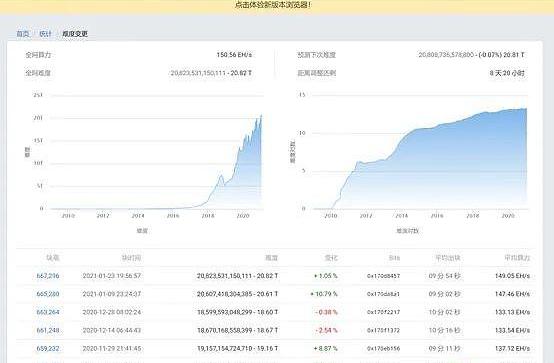Viewport: 554px width, 363px height.
Task: Open block height 663,264 link
Action: [48, 312]
